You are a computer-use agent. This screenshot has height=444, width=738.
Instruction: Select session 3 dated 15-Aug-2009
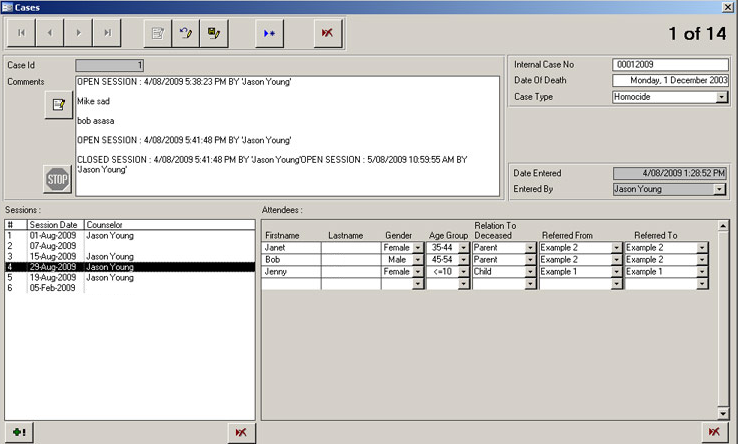click(130, 257)
